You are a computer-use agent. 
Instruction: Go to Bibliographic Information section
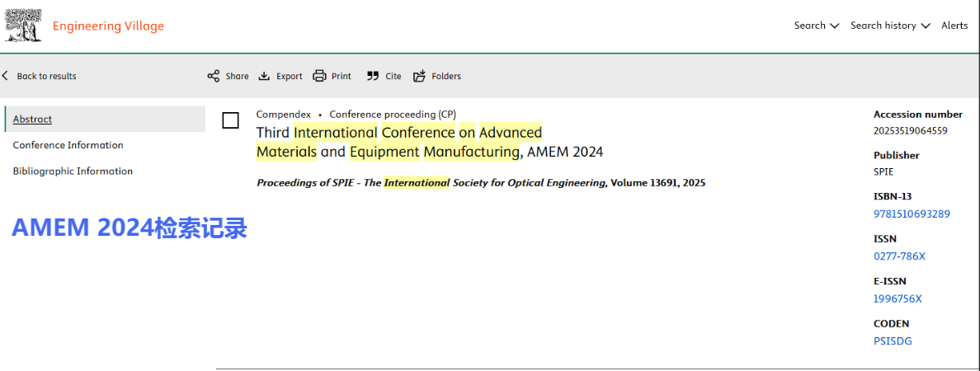[x=73, y=171]
